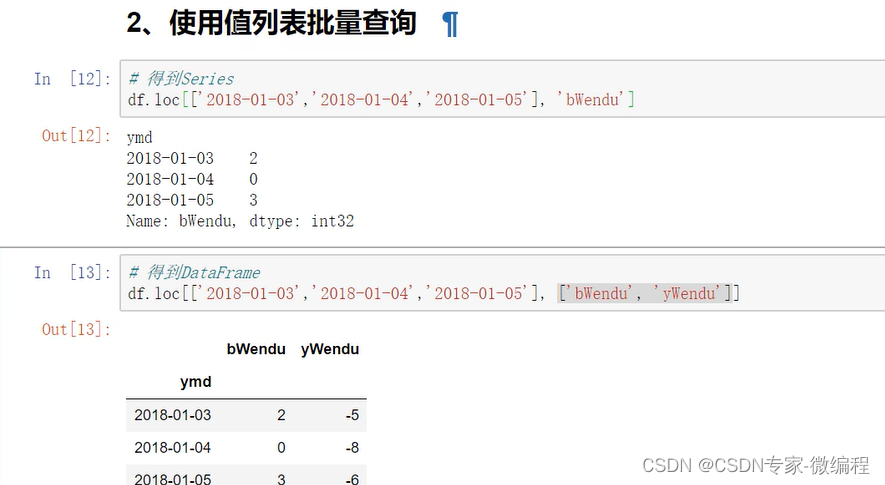The height and width of the screenshot is (485, 885).
Task: Click the ymd index header in table
Action: [196, 382]
